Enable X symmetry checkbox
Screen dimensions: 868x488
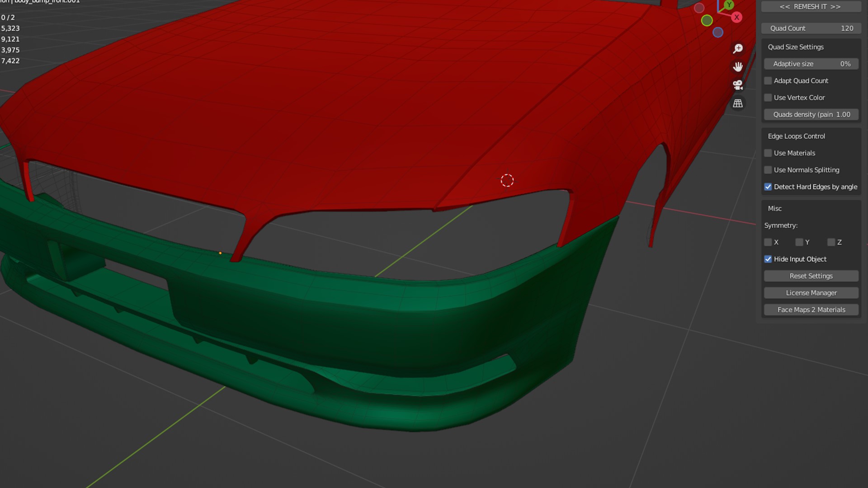pos(768,243)
